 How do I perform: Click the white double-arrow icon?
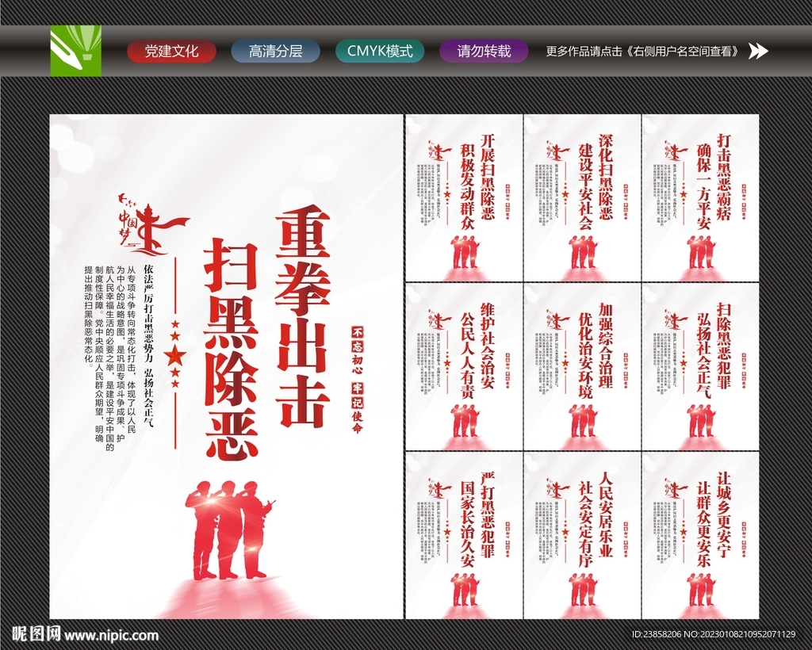tap(759, 51)
